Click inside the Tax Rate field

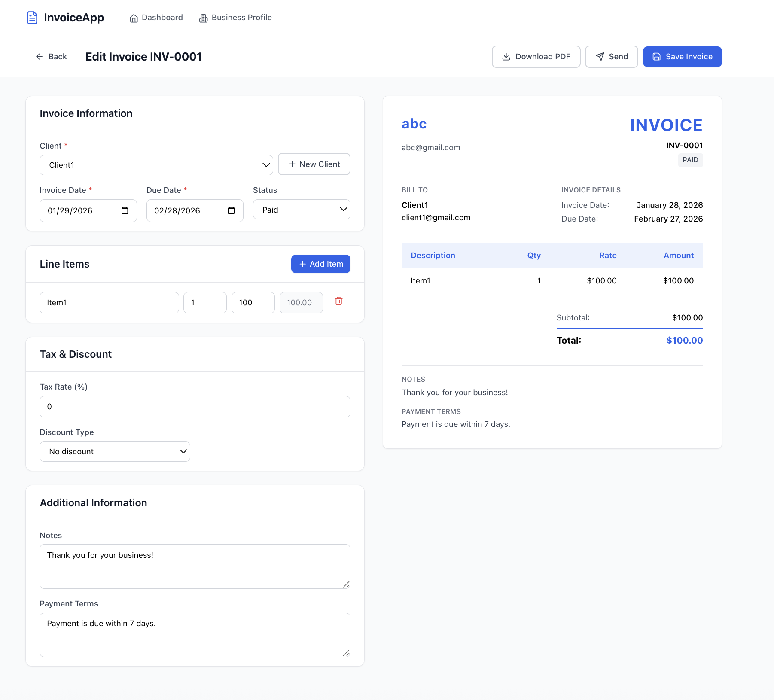pos(195,406)
